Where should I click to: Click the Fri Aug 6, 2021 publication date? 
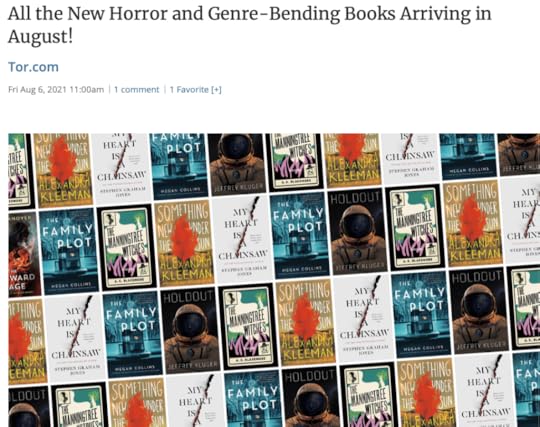(x=56, y=90)
